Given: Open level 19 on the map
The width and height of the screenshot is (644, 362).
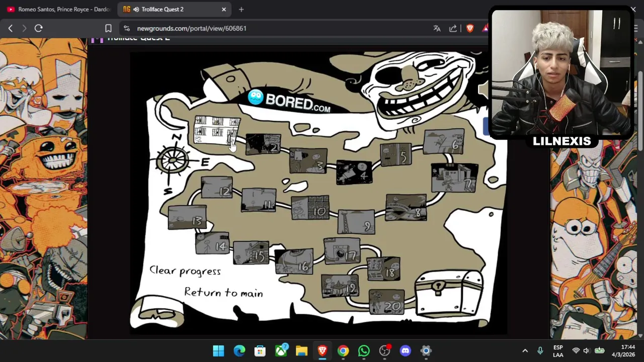Looking at the screenshot, I should point(340,286).
